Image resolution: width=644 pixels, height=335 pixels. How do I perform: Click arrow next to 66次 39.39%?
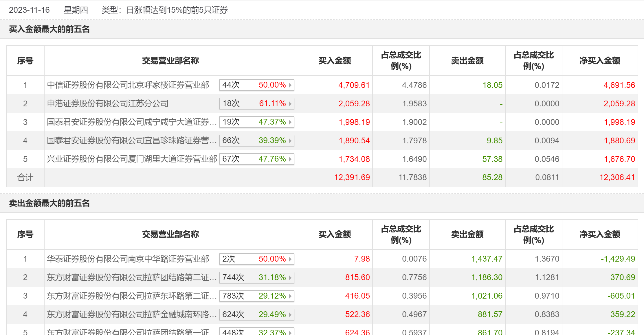click(290, 141)
